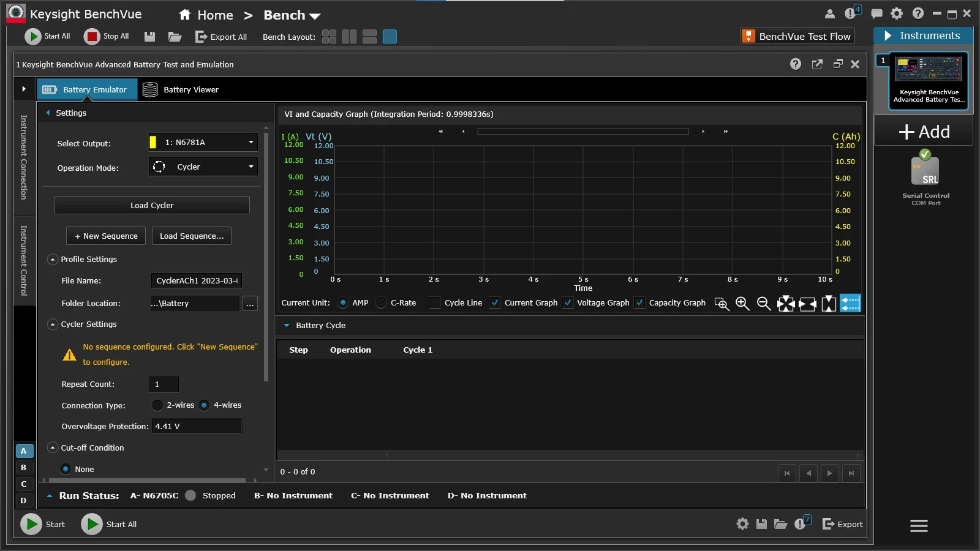
Task: Open the Operation Mode dropdown
Action: (203, 167)
